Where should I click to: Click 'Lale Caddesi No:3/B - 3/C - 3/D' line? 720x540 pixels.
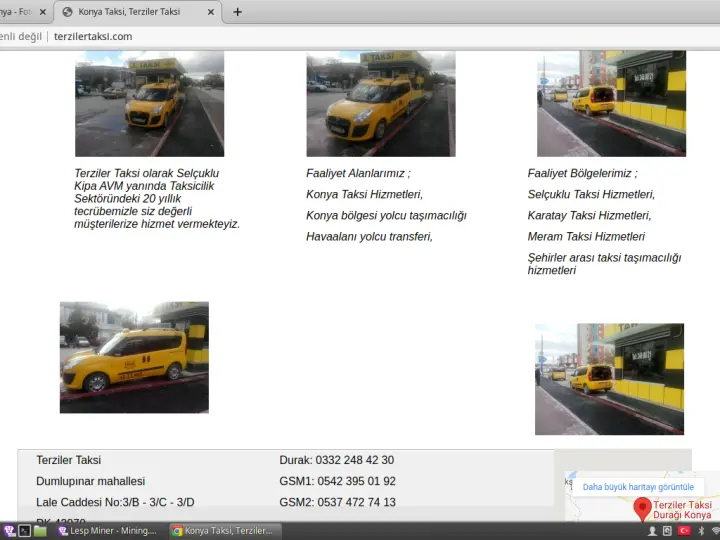(x=115, y=502)
